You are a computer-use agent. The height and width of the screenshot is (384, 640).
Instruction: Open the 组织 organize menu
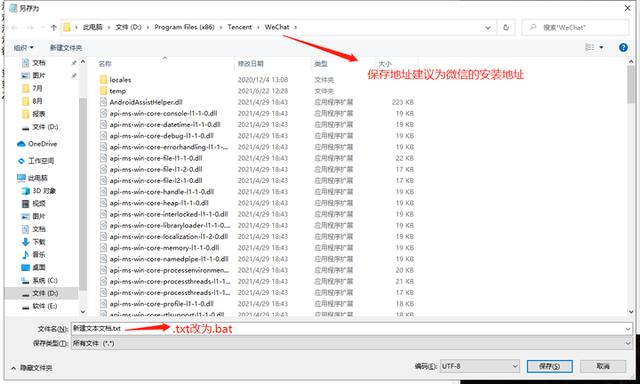[x=24, y=48]
